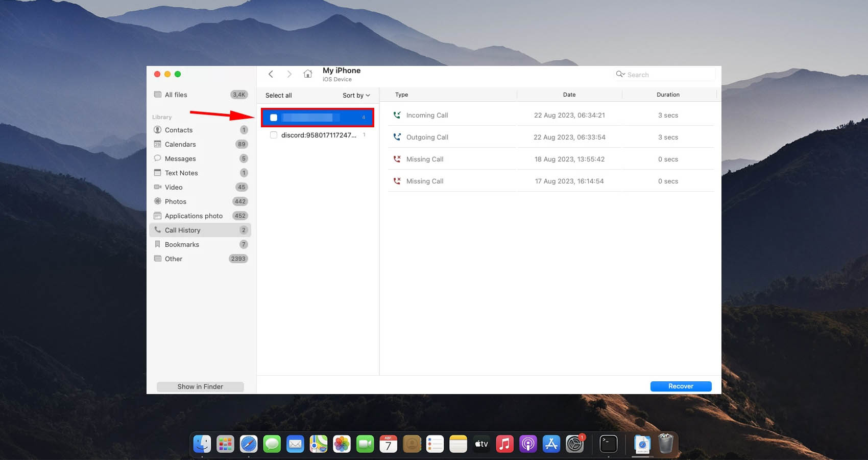Click the Outgoing Call phone icon
This screenshot has height=460, width=868.
[397, 137]
